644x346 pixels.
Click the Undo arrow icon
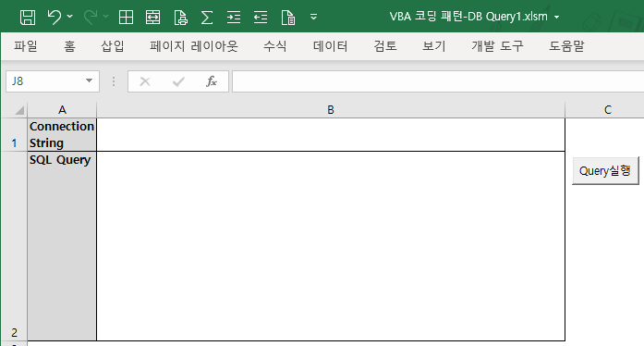55,18
